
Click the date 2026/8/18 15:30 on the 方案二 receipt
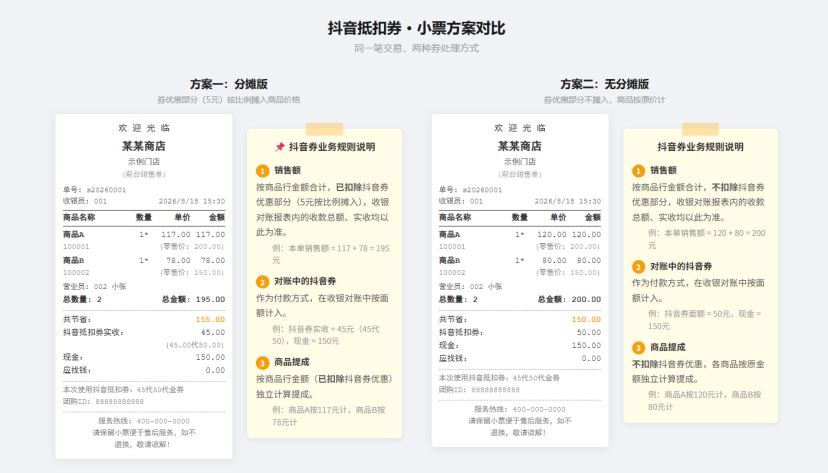tap(568, 201)
